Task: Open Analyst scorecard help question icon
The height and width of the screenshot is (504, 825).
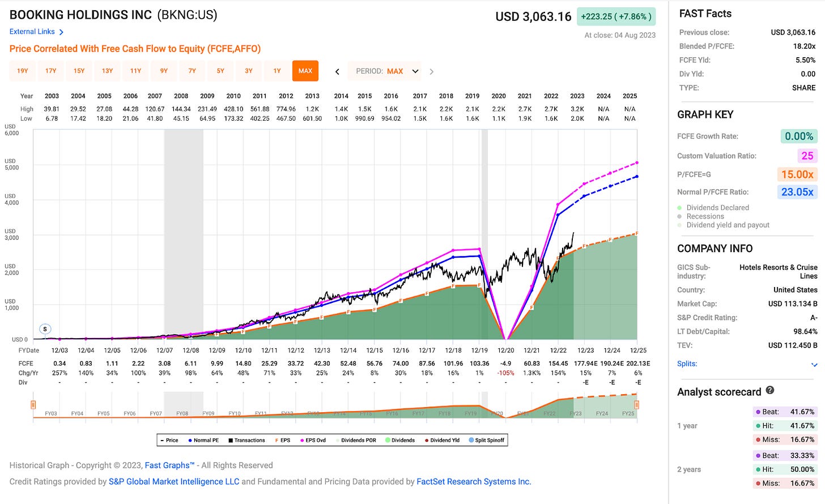Action: [770, 390]
